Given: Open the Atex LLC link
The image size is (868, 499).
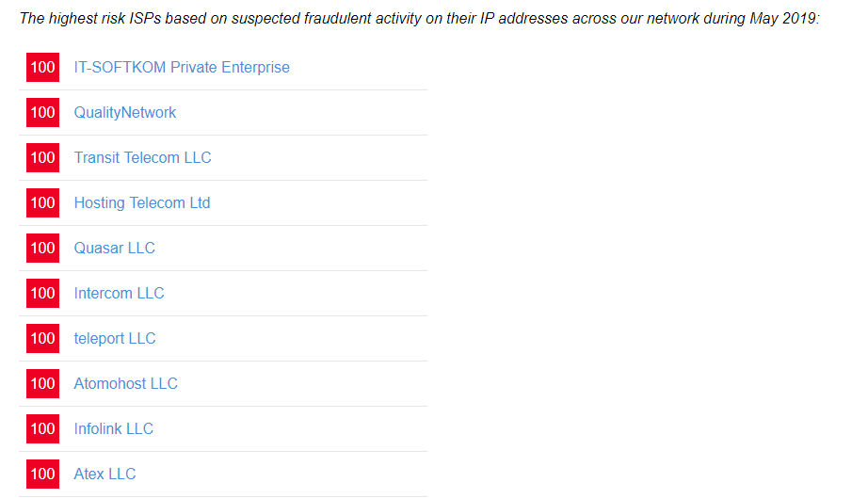Looking at the screenshot, I should (104, 475).
